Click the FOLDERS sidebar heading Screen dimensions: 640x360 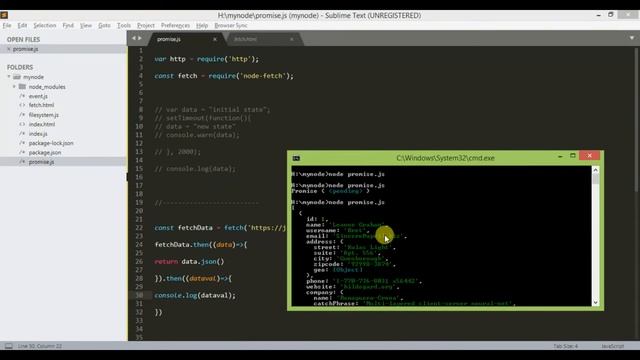20,67
